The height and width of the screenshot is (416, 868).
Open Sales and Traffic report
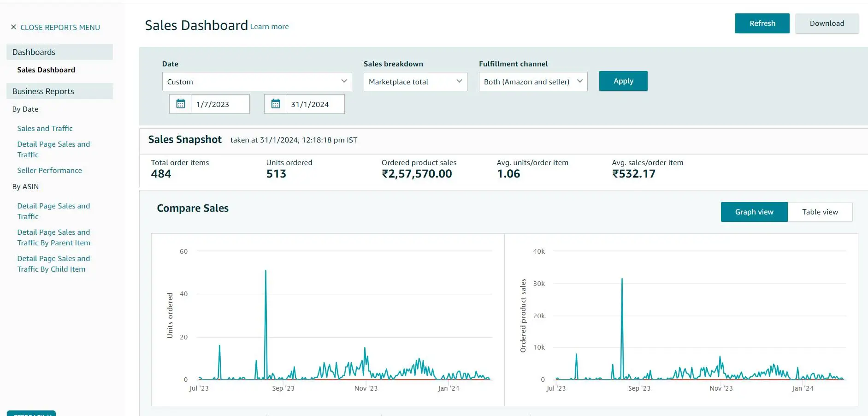(45, 129)
